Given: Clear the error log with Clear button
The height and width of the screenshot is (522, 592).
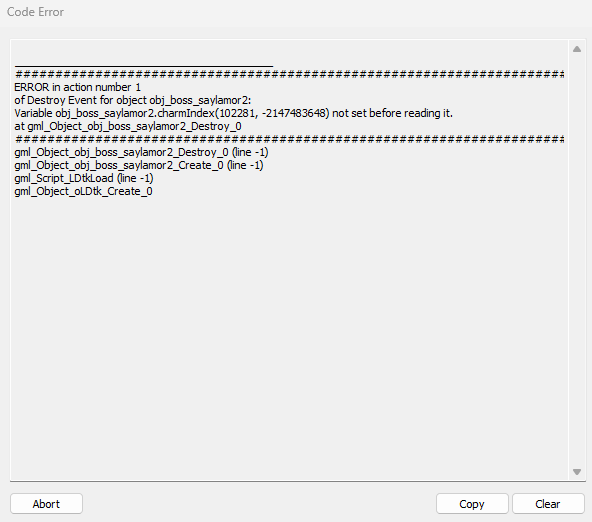Looking at the screenshot, I should 548,504.
